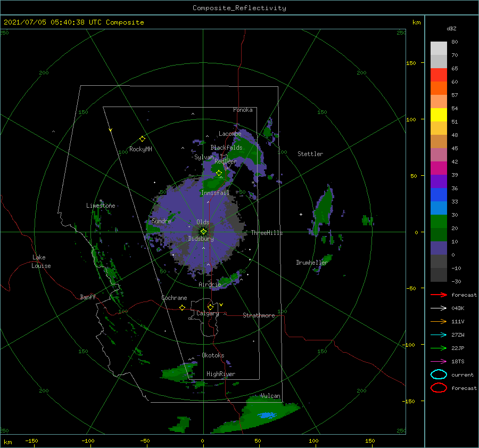Click the purple 39–36 dBZ color swatch
The height and width of the screenshot is (448, 479).
[x=439, y=181]
